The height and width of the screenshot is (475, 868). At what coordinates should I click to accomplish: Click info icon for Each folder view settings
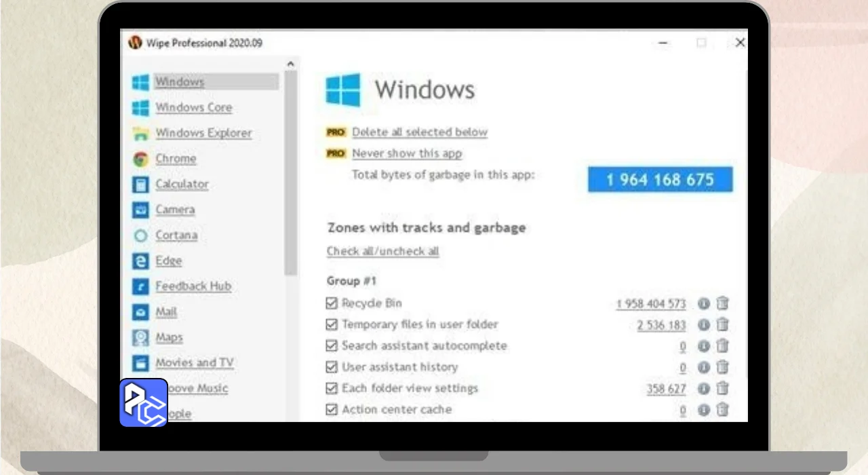[704, 389]
